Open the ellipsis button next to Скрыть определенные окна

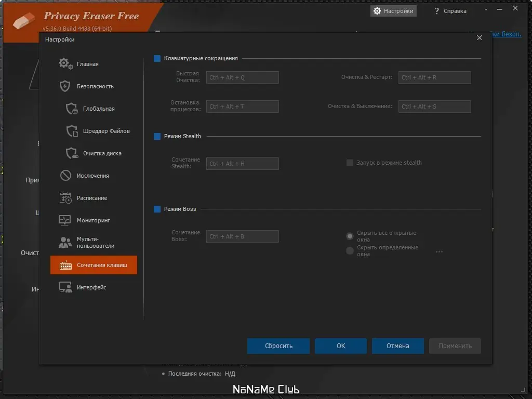pos(439,252)
